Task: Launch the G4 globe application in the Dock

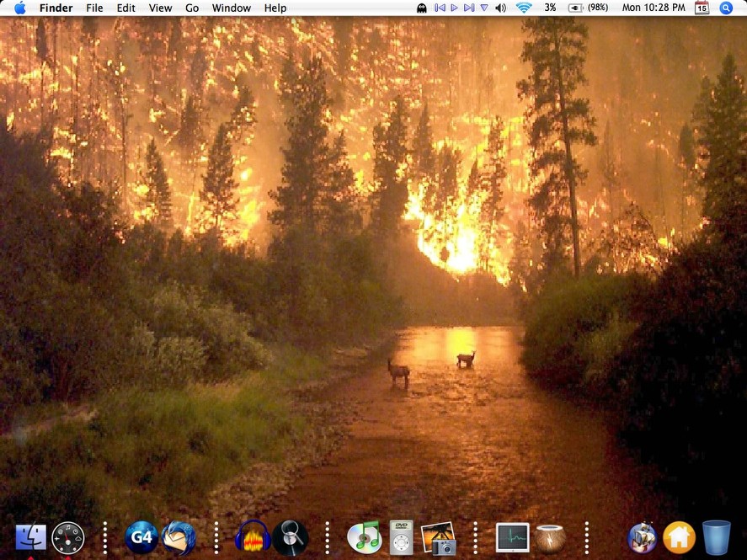Action: (141, 537)
